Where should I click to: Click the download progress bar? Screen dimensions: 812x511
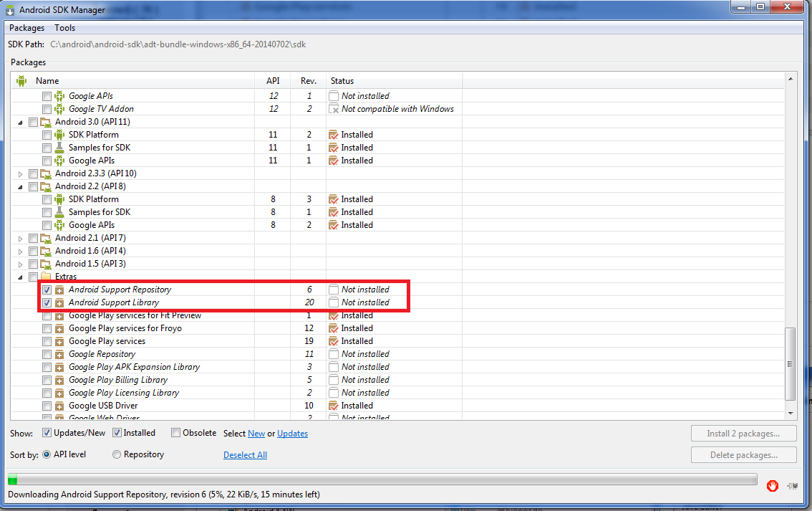[382, 479]
